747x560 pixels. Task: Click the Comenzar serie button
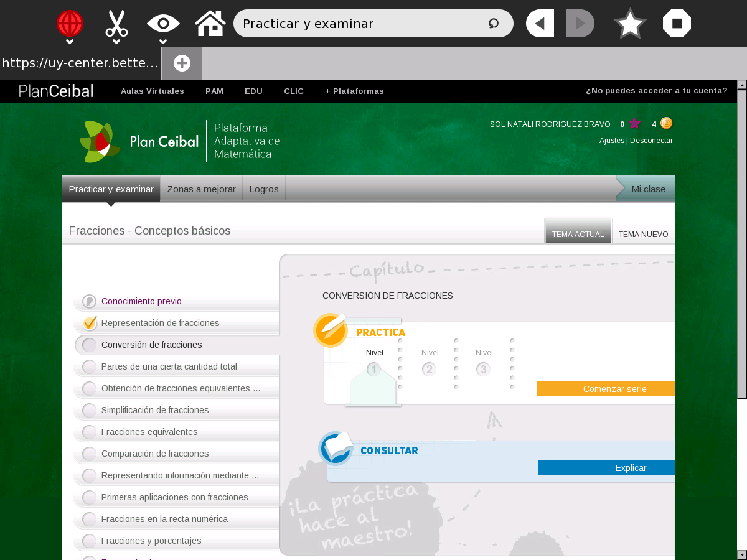[x=606, y=389]
